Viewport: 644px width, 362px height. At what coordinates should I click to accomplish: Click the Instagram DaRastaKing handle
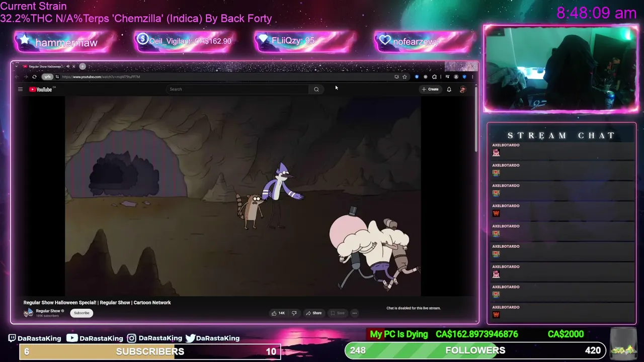[x=154, y=338]
